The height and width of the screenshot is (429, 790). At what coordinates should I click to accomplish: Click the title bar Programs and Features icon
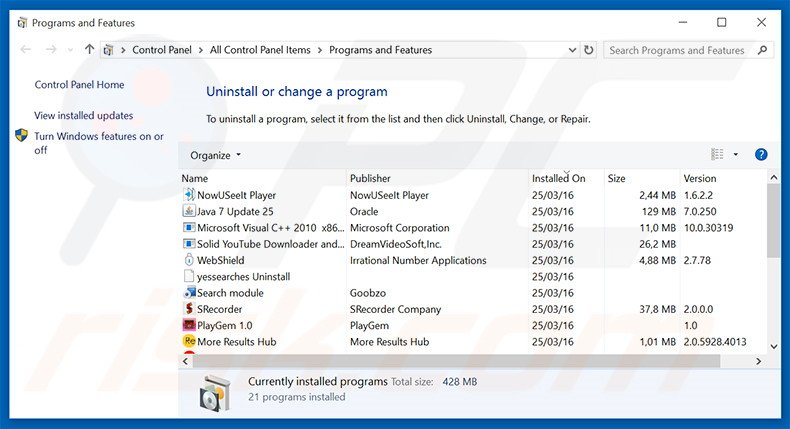pos(22,23)
